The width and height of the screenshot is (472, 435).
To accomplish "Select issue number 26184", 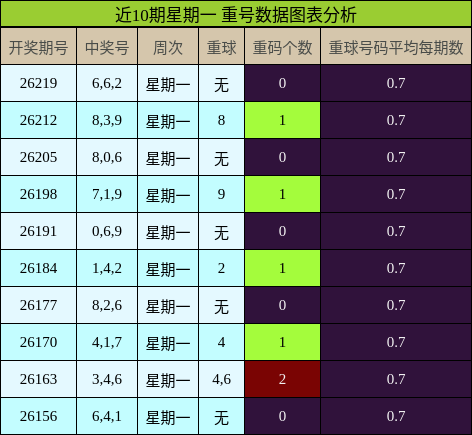I will click(39, 268).
